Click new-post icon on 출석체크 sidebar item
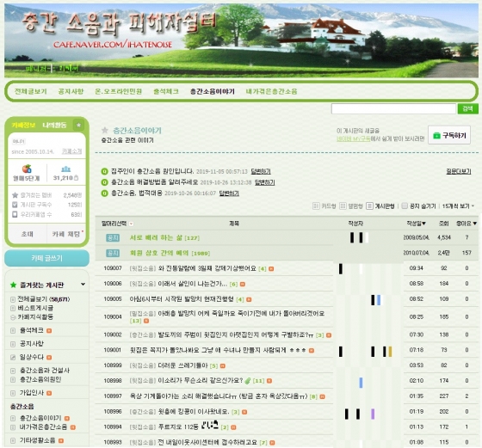This screenshot has width=482, height=448. coord(49,331)
